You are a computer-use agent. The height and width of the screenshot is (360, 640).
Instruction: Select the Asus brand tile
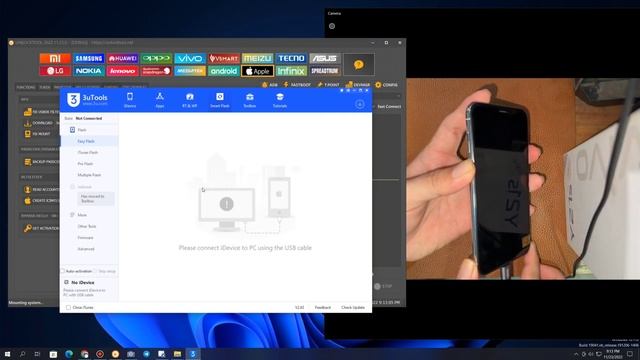pyautogui.click(x=324, y=58)
